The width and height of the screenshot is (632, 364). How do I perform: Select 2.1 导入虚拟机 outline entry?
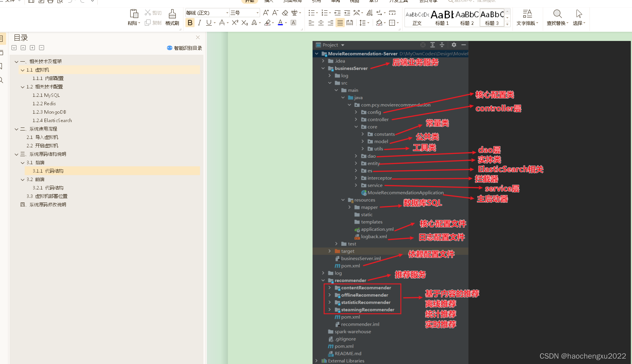pos(42,137)
